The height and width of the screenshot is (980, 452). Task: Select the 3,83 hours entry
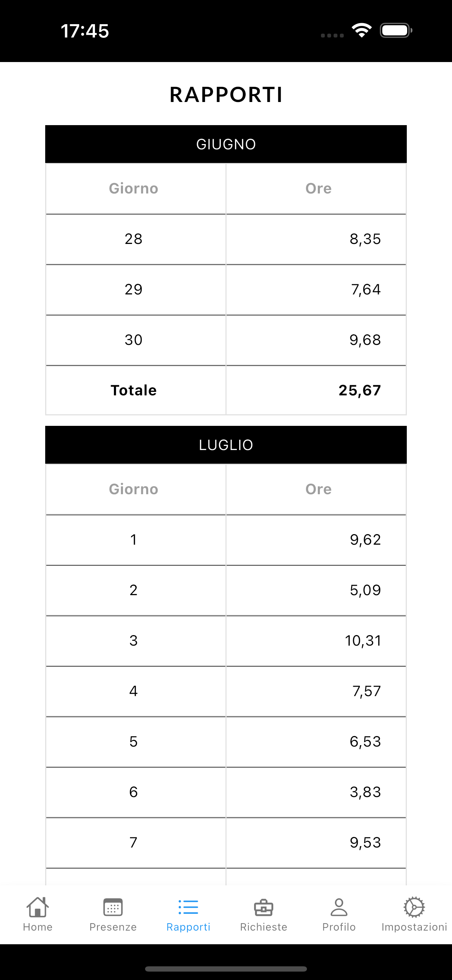tap(365, 792)
